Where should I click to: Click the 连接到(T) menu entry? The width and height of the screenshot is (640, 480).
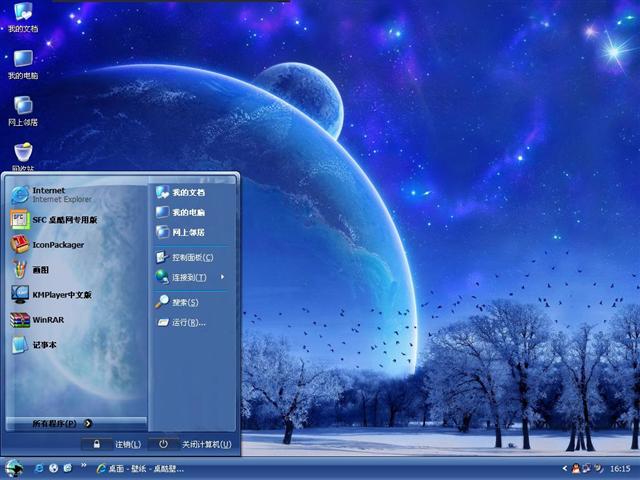point(181,277)
